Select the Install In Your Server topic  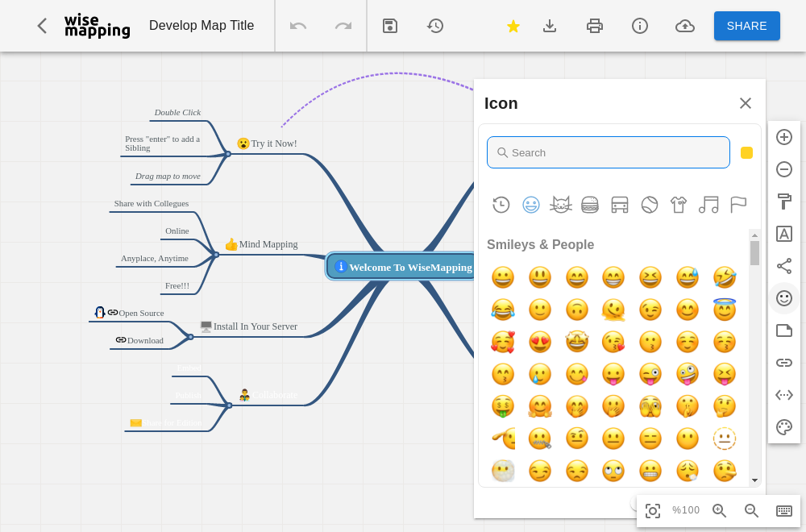click(249, 326)
